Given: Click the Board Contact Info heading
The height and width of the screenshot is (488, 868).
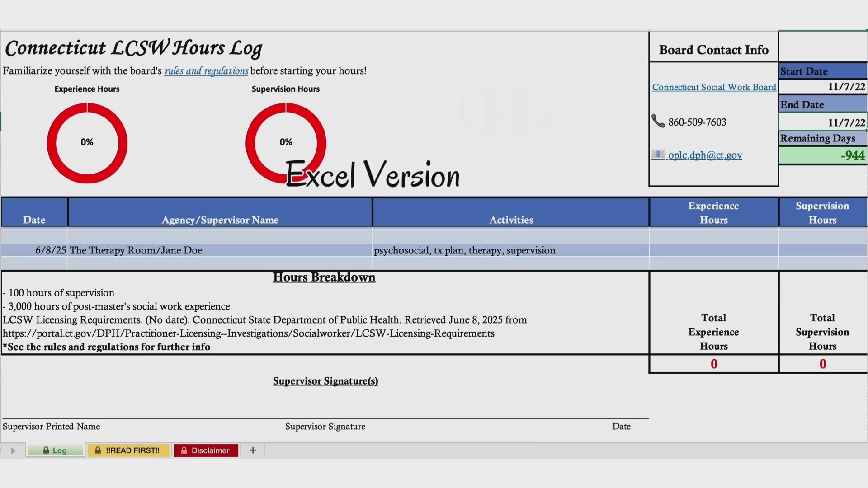Looking at the screenshot, I should [713, 50].
